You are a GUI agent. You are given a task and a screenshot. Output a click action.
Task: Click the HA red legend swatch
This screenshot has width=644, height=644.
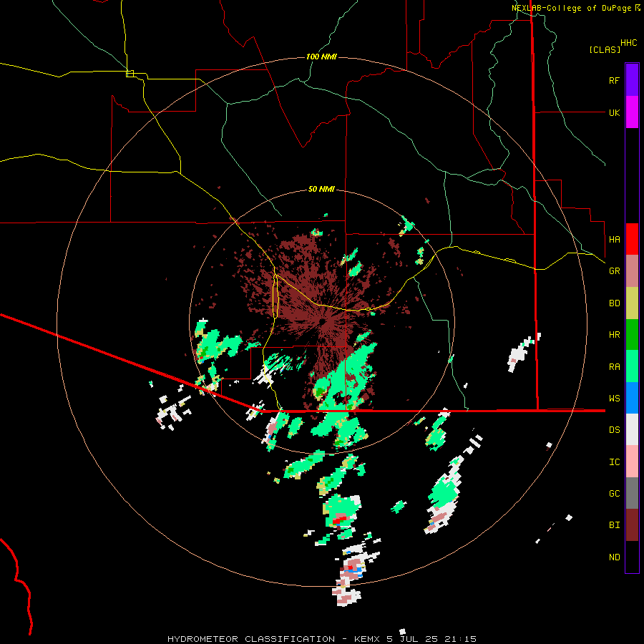632,239
